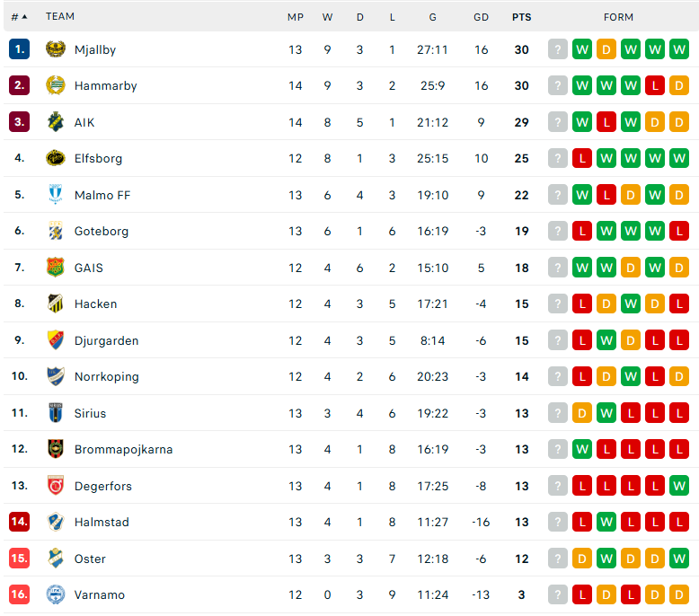Click the Degerfors club crest
699x616 pixels.
click(x=56, y=486)
